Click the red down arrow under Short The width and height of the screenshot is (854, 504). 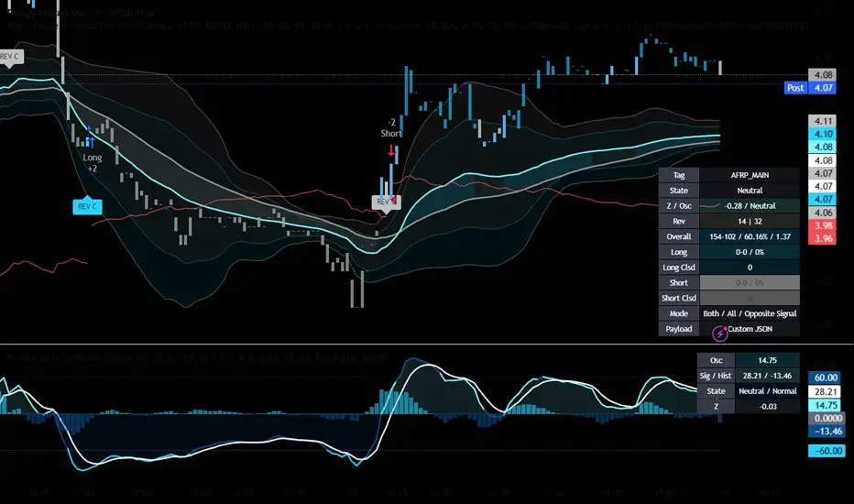tap(392, 150)
